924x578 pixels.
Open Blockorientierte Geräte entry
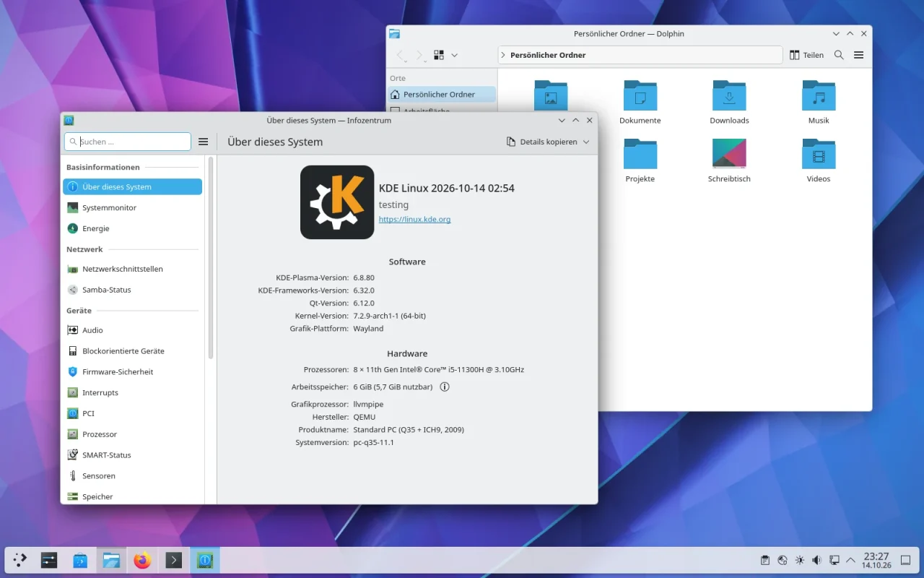[132, 351]
